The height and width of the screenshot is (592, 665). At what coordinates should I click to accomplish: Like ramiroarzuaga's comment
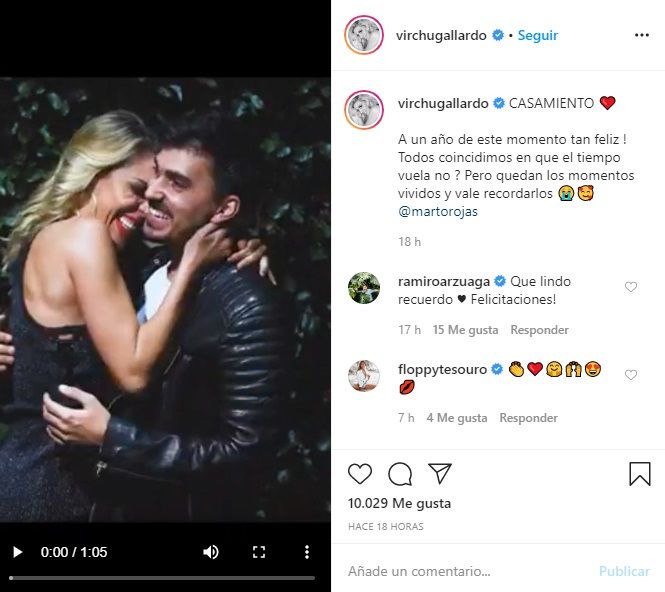tap(631, 288)
